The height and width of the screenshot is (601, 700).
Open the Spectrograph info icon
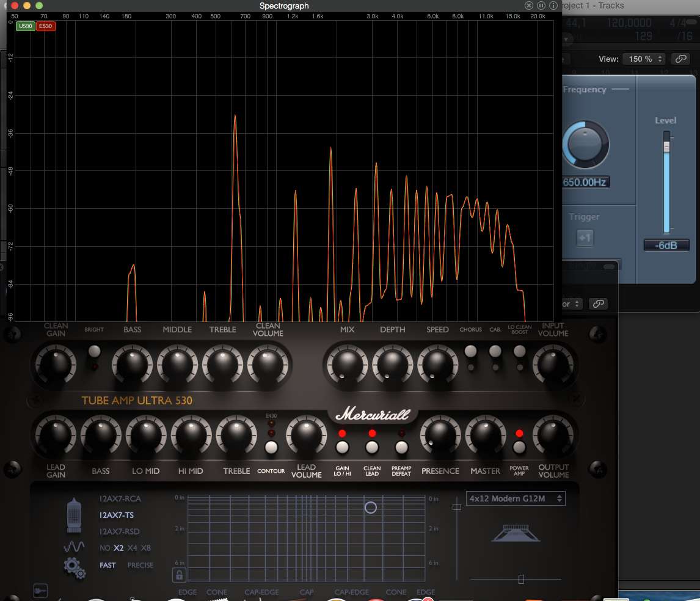point(553,5)
